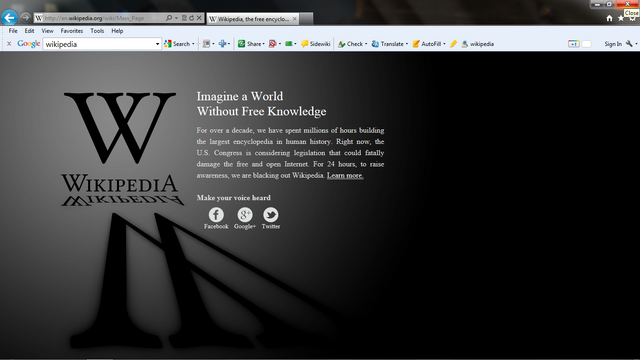The image size is (640, 360).
Task: Click the Learn more link
Action: pos(345,176)
